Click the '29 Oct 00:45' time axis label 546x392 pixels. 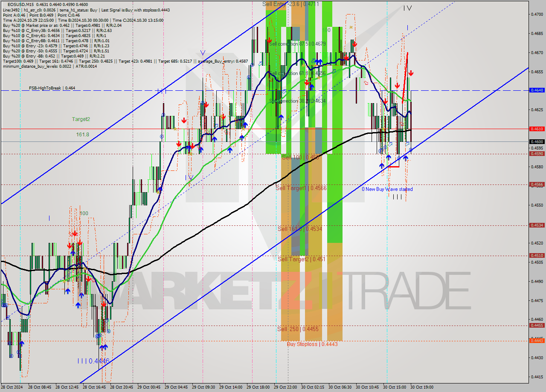tap(148, 387)
